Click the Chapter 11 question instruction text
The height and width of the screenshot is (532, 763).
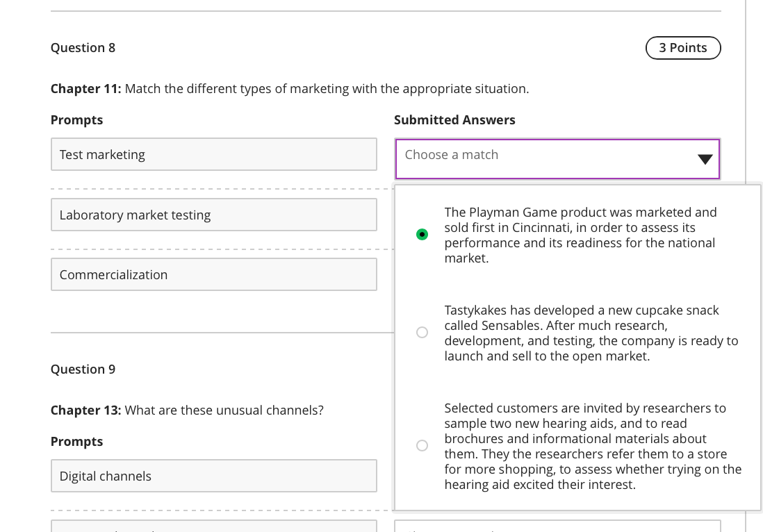[290, 89]
